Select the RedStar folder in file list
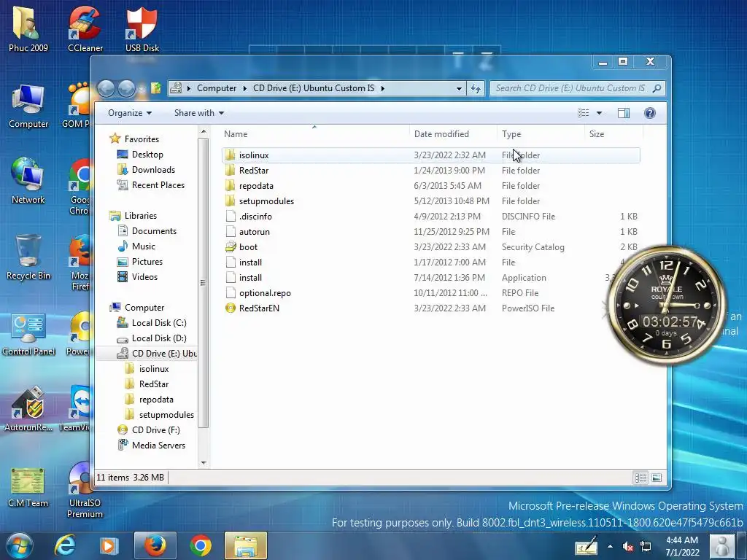Image resolution: width=747 pixels, height=560 pixels. pyautogui.click(x=430, y=171)
